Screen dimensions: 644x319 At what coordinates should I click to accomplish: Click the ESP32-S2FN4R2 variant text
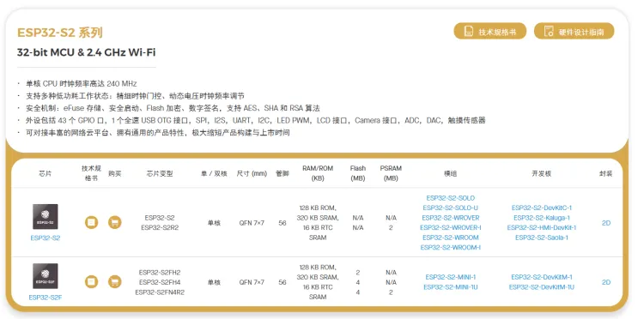(x=160, y=292)
